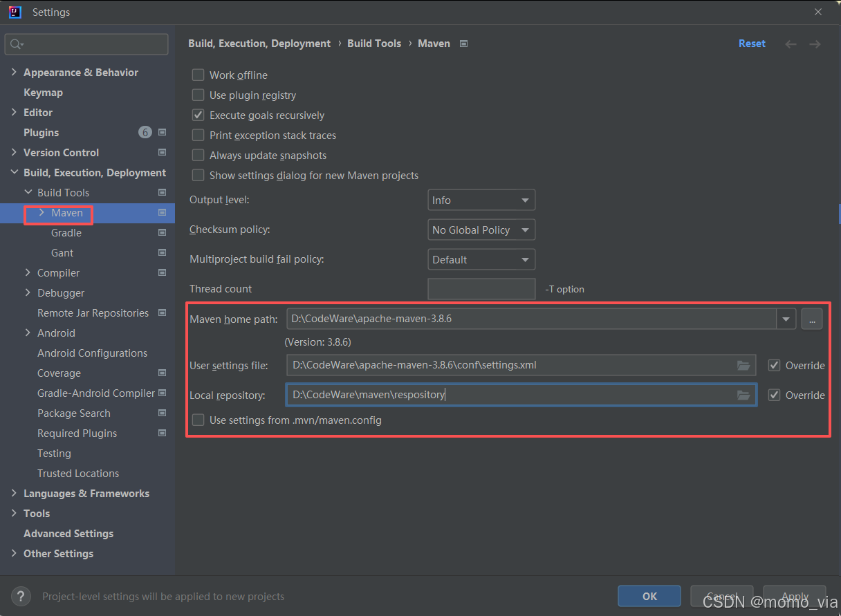This screenshot has height=616, width=841.
Task: Enable Print exception stack traces
Action: (x=198, y=135)
